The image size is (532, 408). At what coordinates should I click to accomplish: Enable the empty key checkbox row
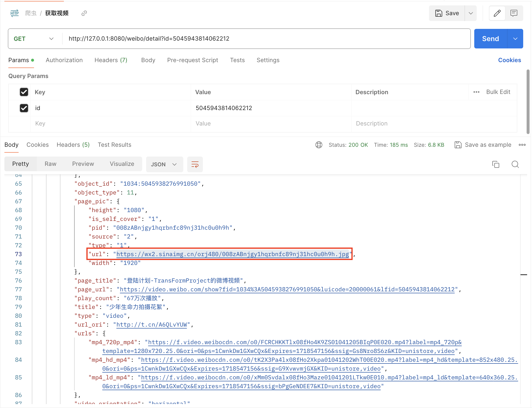pyautogui.click(x=23, y=124)
